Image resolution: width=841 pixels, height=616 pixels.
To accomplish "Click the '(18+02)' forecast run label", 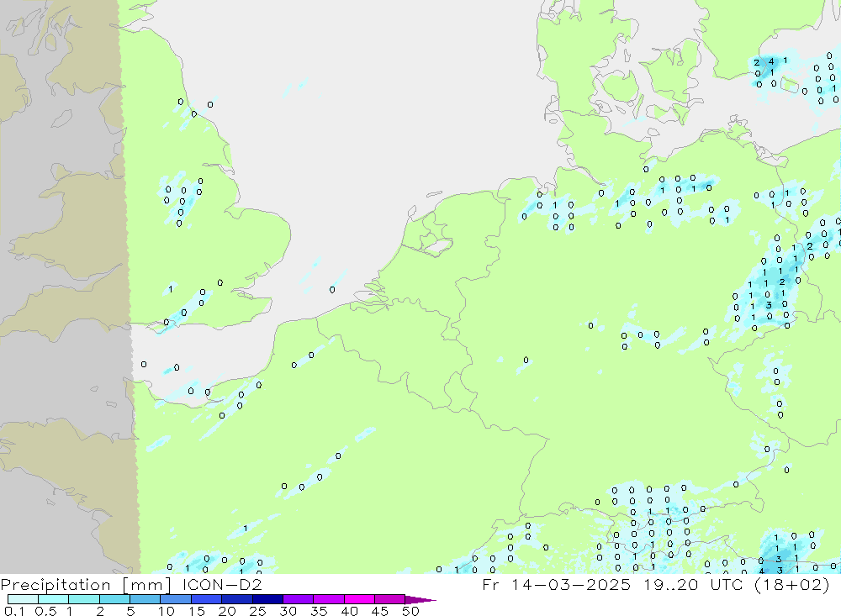I will 791,584.
